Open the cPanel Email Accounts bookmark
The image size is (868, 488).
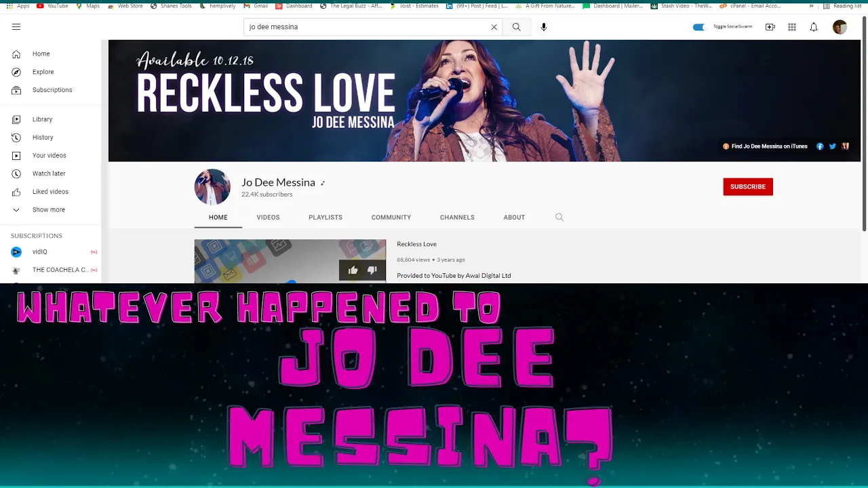pos(750,6)
